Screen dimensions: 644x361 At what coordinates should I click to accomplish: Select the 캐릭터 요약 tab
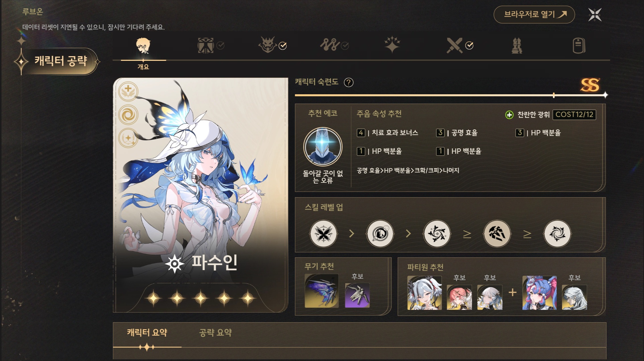click(x=147, y=333)
